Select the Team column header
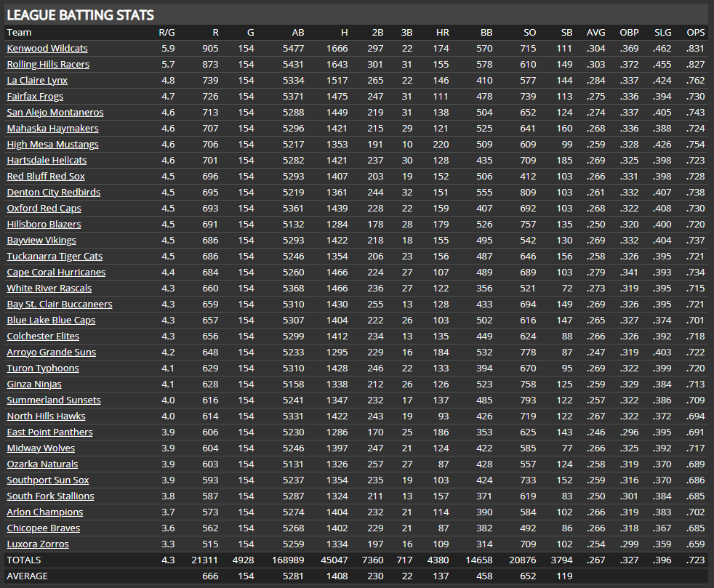Image resolution: width=714 pixels, height=588 pixels. click(19, 32)
